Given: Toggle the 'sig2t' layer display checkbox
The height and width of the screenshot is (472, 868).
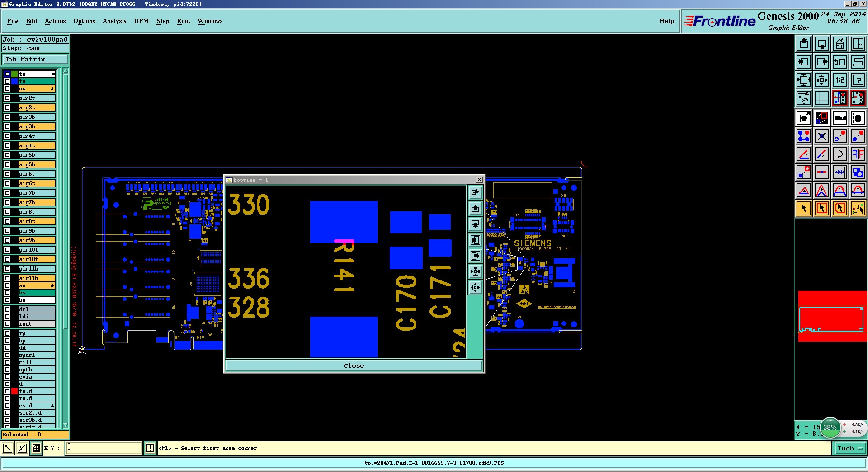Looking at the screenshot, I should coord(7,107).
